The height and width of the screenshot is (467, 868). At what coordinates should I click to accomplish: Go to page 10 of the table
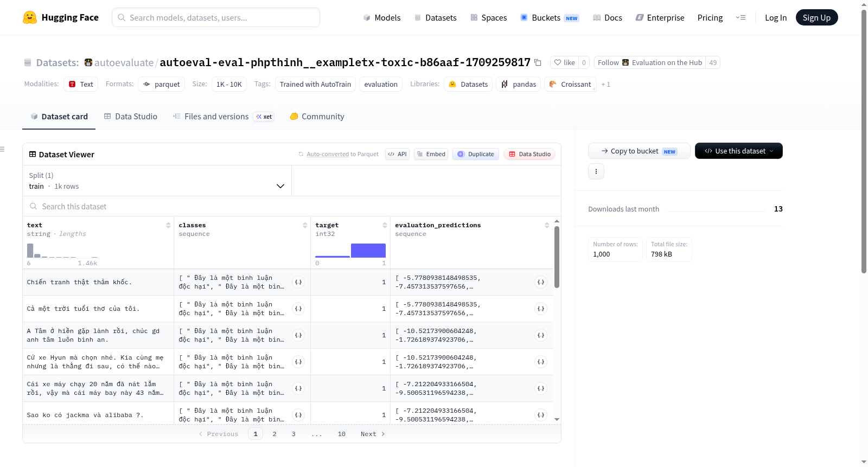(x=342, y=434)
